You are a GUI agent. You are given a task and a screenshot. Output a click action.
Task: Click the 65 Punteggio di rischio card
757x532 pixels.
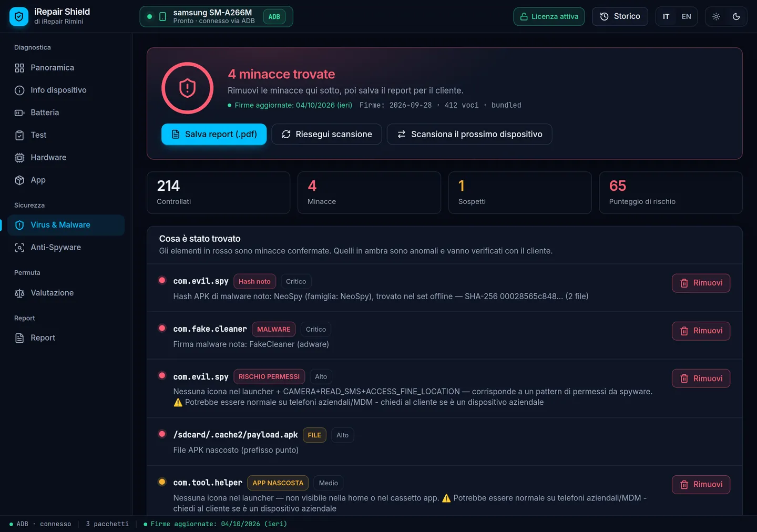coord(671,193)
